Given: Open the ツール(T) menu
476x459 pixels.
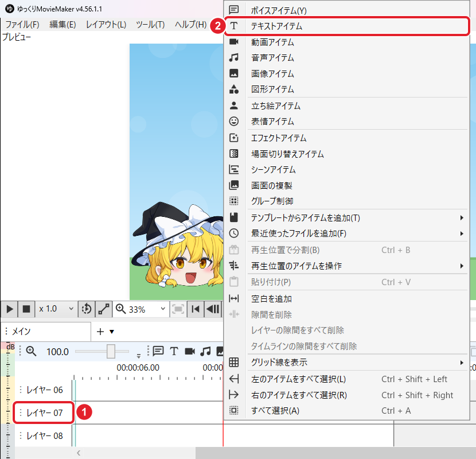Looking at the screenshot, I should point(150,24).
